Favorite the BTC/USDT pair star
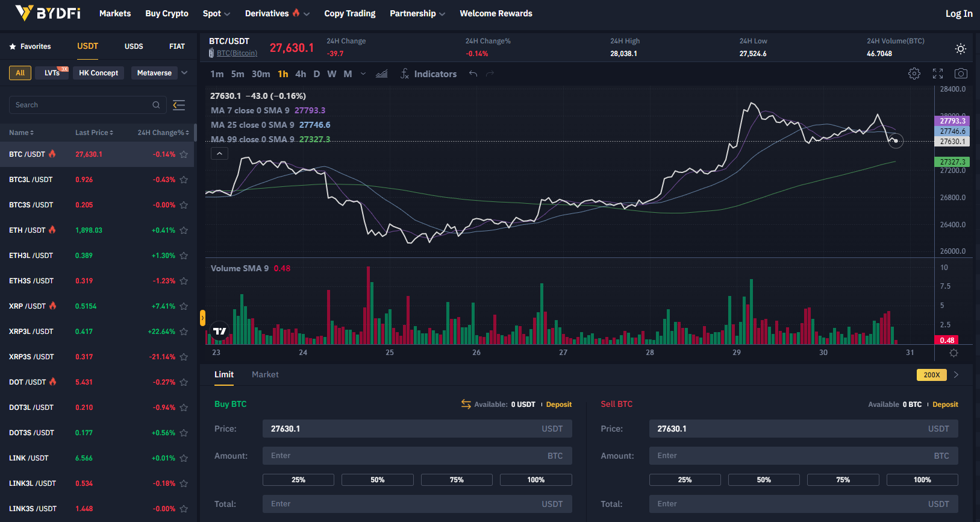The height and width of the screenshot is (522, 980). (x=184, y=154)
